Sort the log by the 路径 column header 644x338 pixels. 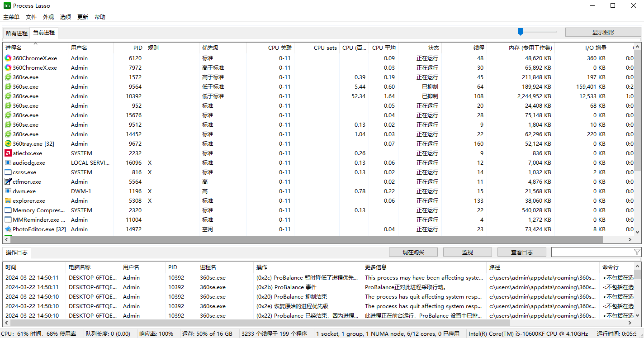click(544, 267)
